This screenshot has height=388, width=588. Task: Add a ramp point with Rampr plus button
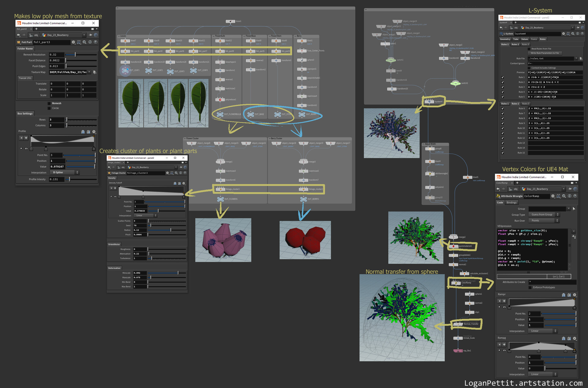(x=504, y=301)
